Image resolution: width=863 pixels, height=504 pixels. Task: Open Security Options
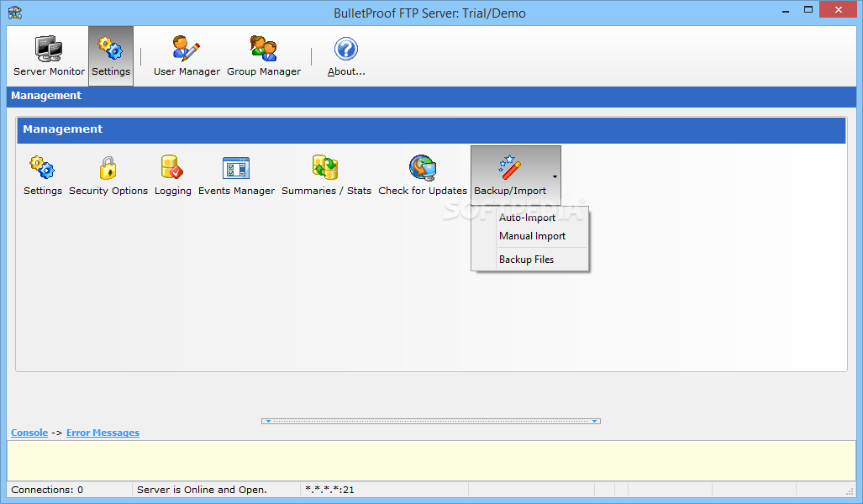pyautogui.click(x=108, y=176)
